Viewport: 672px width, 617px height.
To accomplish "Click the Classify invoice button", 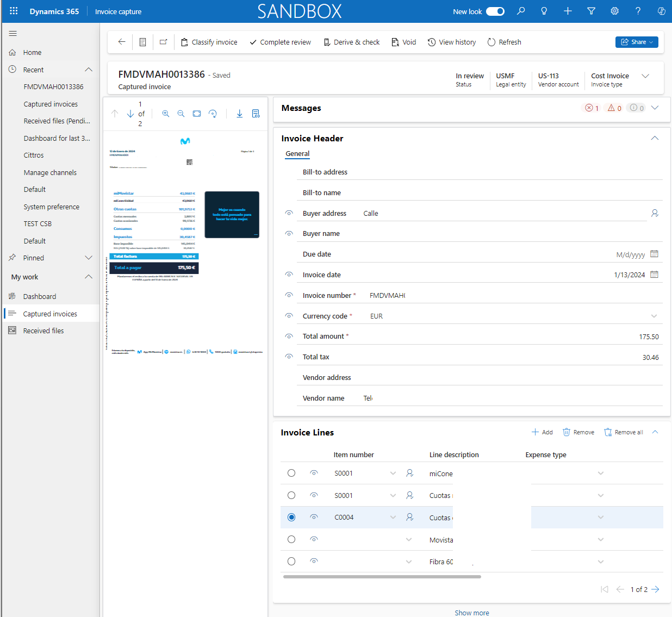I will pos(209,42).
